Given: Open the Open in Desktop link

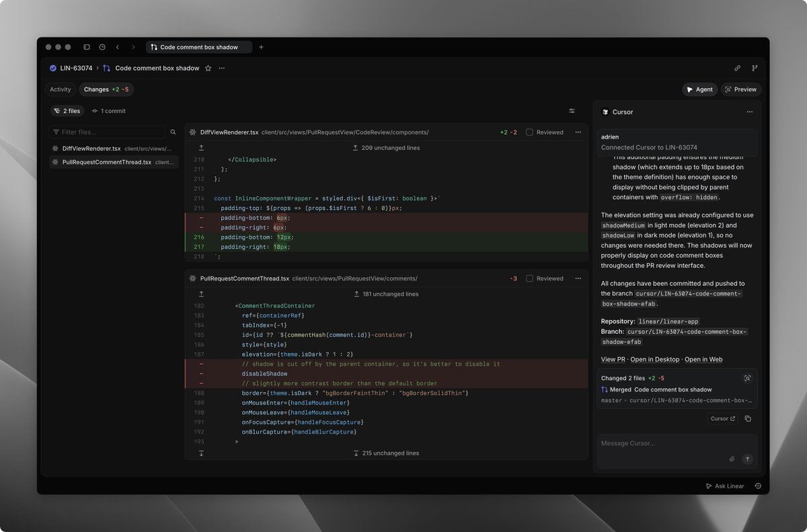Looking at the screenshot, I should point(655,360).
